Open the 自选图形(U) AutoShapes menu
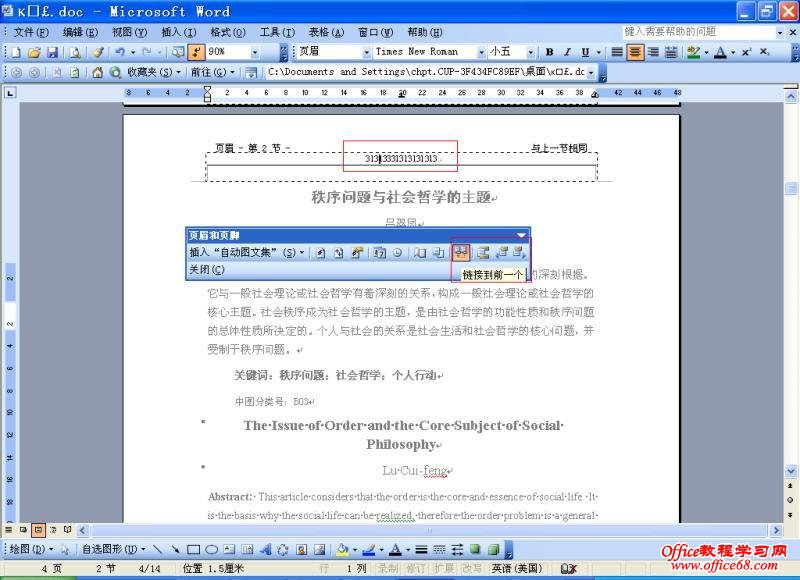The height and width of the screenshot is (580, 800). pos(114,549)
